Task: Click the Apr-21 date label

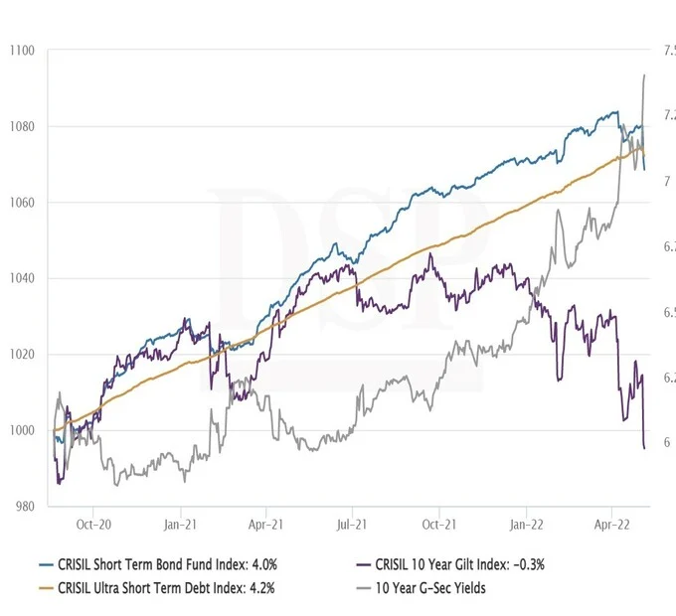Action: [265, 521]
